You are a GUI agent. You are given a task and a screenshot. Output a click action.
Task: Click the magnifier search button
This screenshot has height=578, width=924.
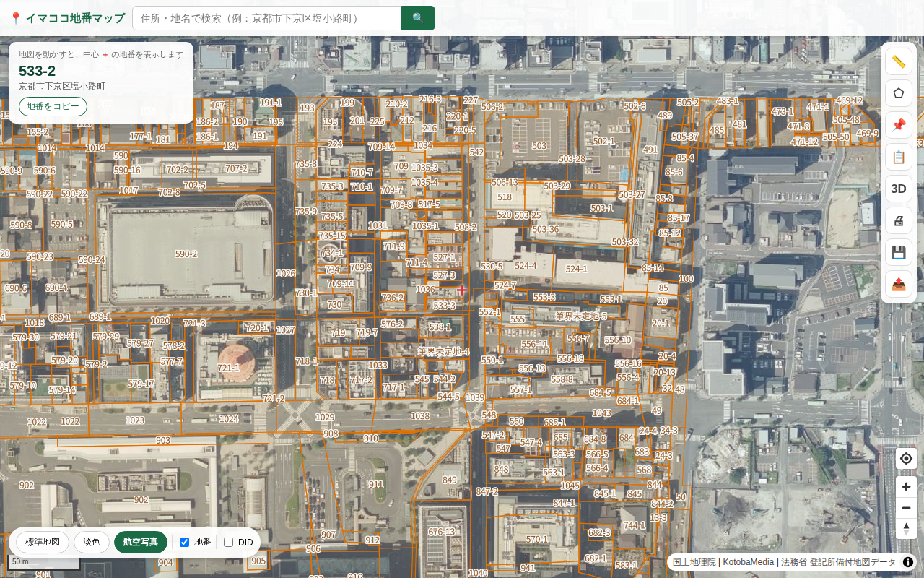click(x=418, y=18)
